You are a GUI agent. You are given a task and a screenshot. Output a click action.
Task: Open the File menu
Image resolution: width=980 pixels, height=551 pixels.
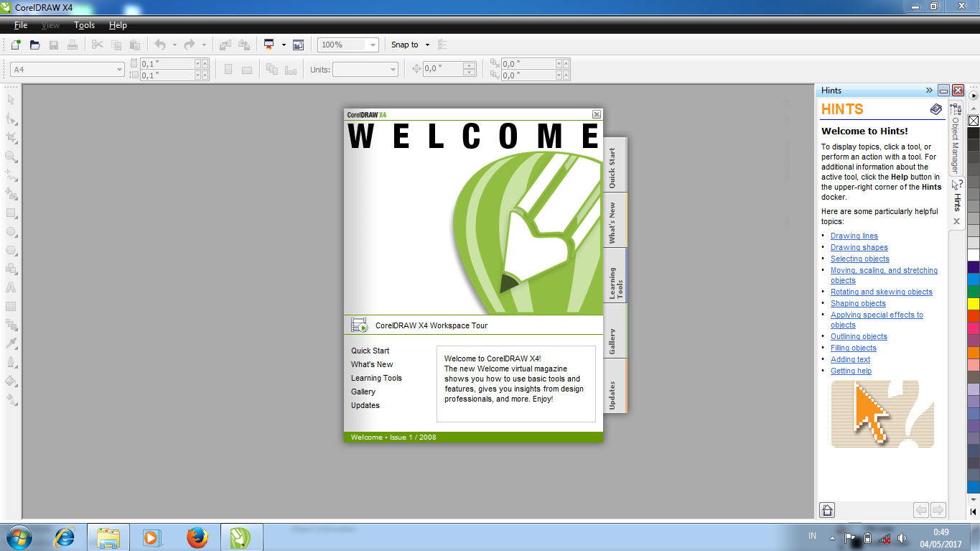pos(21,25)
